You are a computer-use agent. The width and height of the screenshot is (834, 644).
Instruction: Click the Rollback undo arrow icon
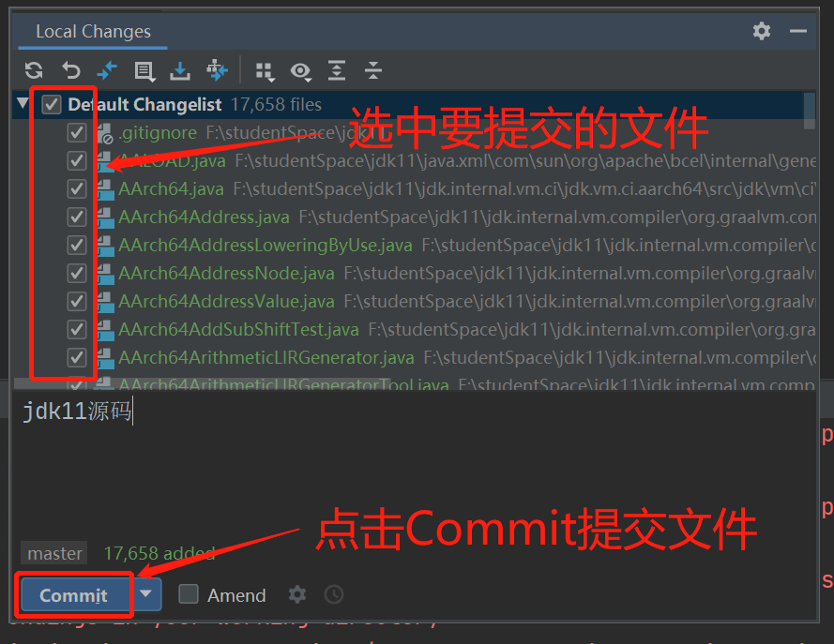(x=70, y=70)
